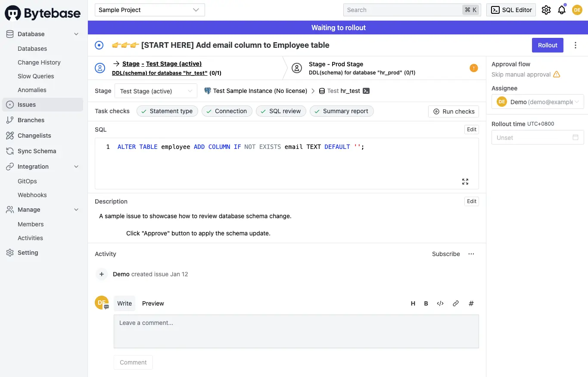The height and width of the screenshot is (377, 588).
Task: Switch to the Preview tab
Action: (153, 303)
